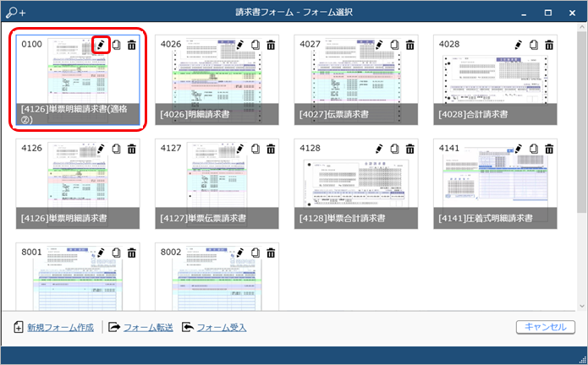Click 新規フォーム作成 link
Screen dimensions: 588x365
click(60, 328)
